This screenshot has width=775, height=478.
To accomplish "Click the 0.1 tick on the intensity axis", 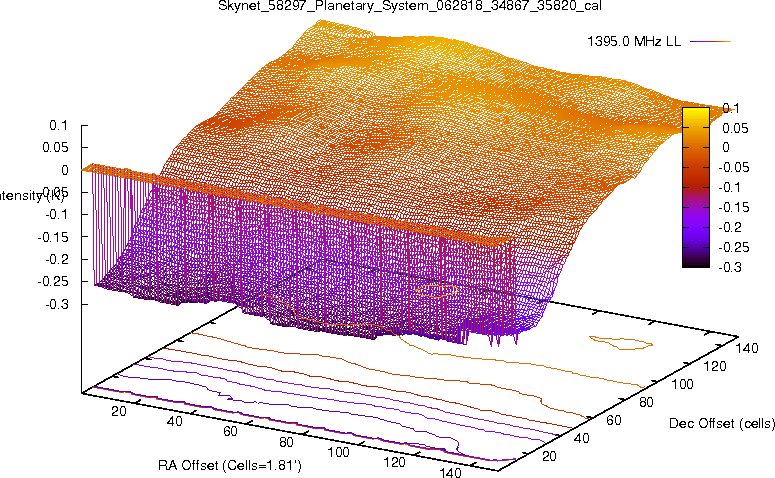I will pyautogui.click(x=58, y=126).
